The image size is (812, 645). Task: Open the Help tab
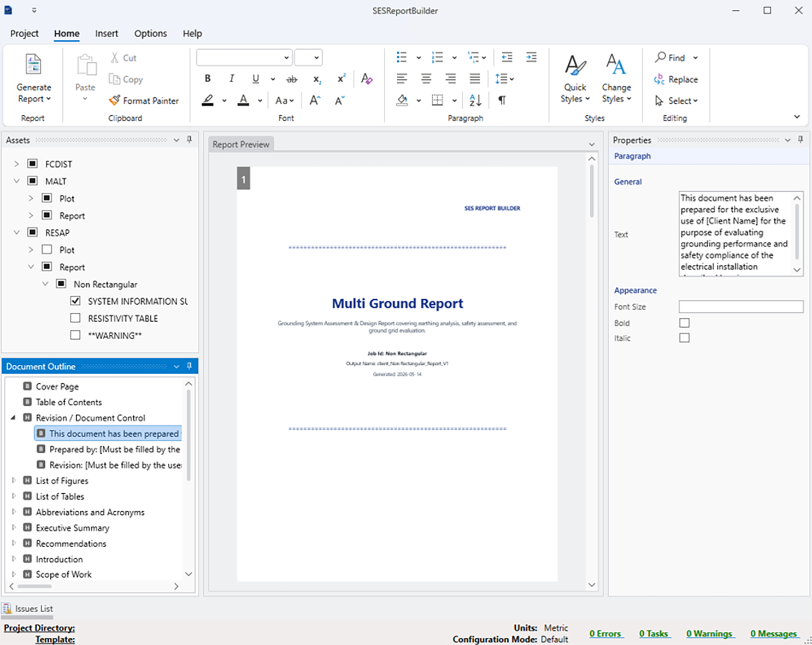click(192, 33)
